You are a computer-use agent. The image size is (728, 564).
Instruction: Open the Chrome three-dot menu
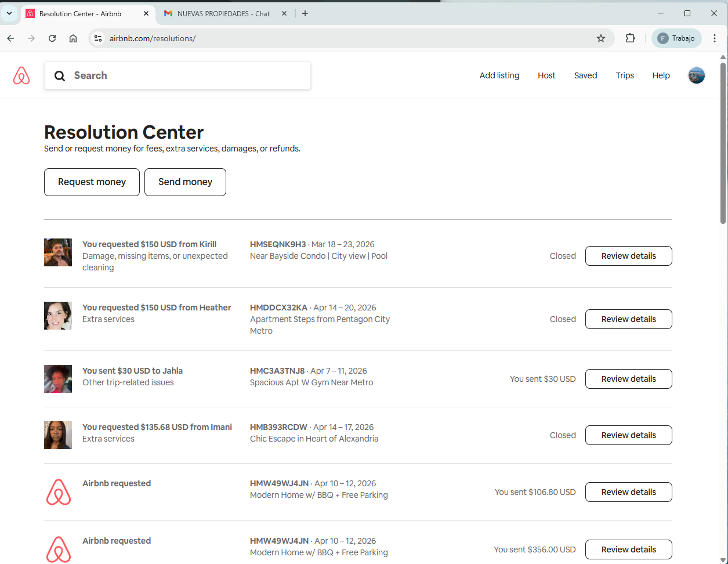pos(715,38)
